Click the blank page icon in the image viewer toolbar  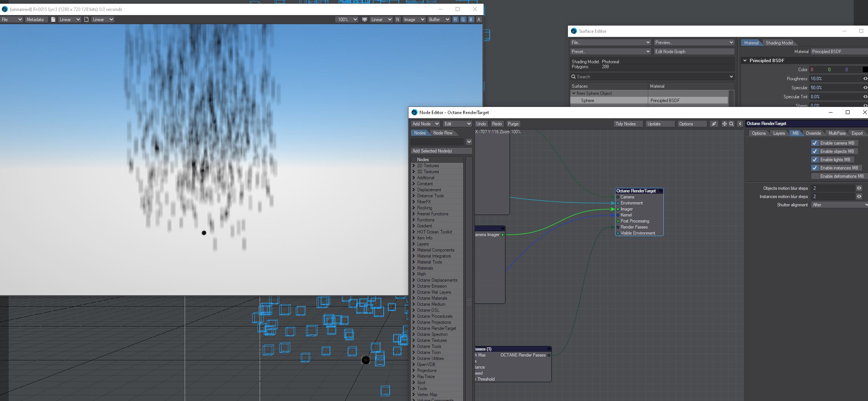click(86, 20)
